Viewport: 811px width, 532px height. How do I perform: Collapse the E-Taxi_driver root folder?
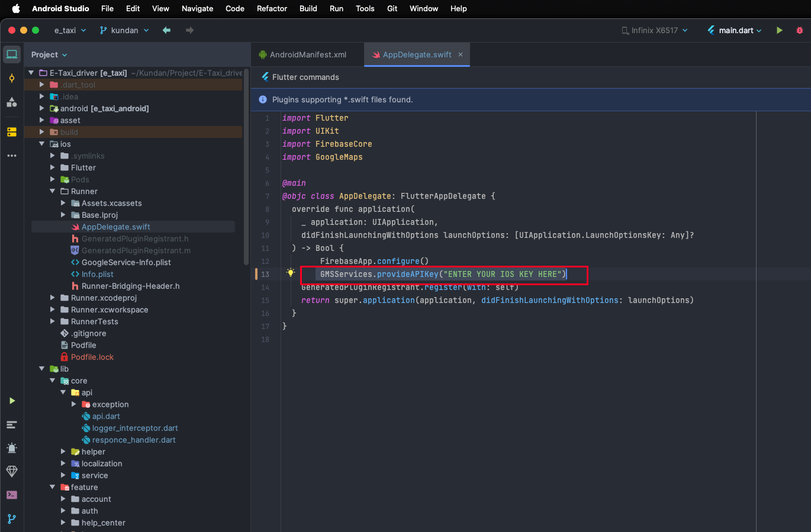31,73
